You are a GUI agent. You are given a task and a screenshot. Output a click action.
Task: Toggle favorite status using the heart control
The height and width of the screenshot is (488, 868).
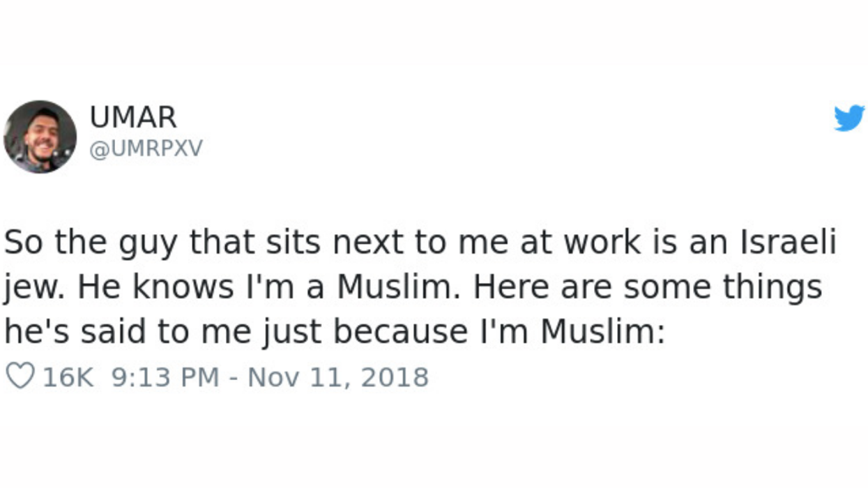tap(19, 376)
